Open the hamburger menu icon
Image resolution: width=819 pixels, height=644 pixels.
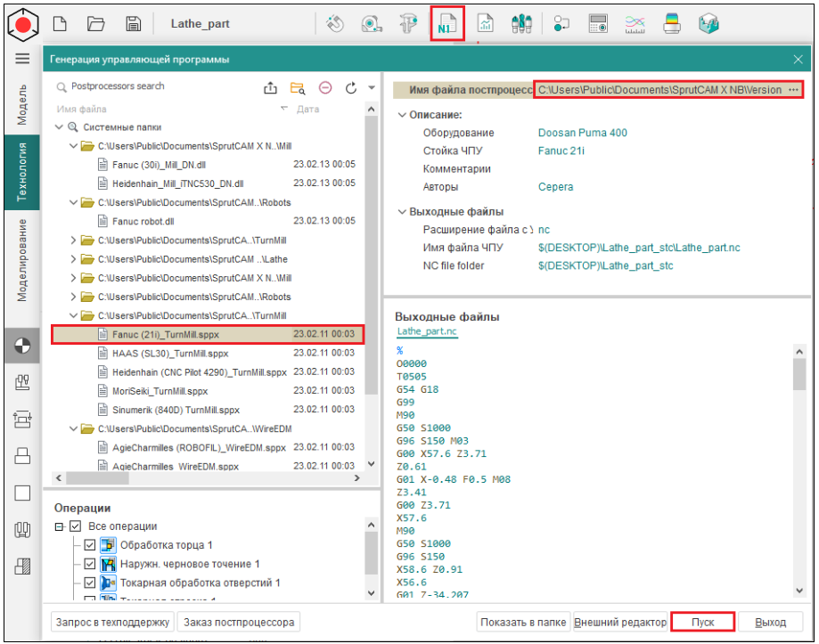[22, 59]
